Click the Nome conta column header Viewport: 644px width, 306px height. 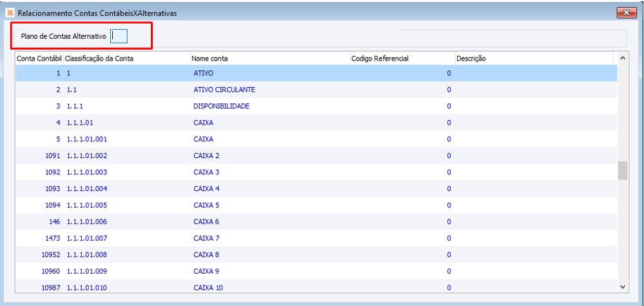tap(269, 58)
